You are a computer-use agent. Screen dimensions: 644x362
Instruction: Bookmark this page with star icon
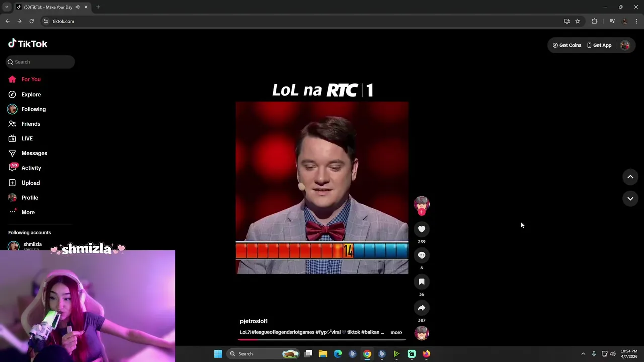(578, 21)
